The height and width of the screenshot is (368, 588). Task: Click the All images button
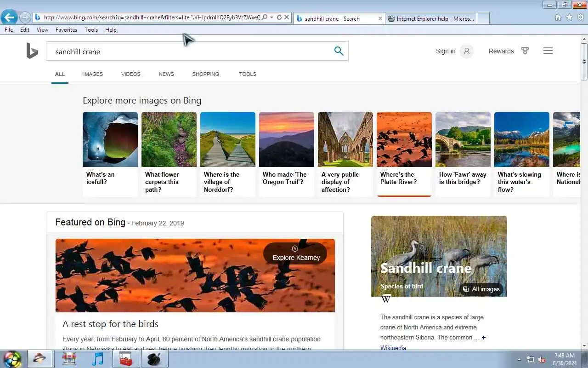(x=481, y=289)
